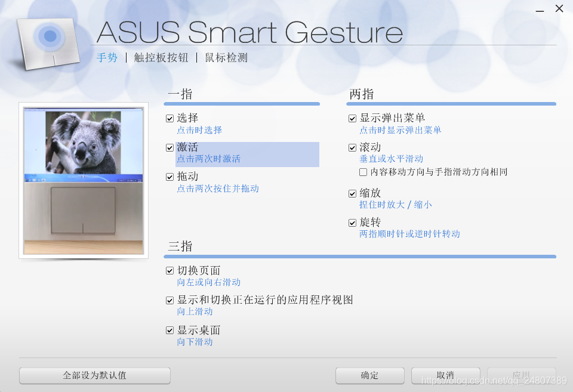Click the 全部设为默认值 button

point(95,375)
